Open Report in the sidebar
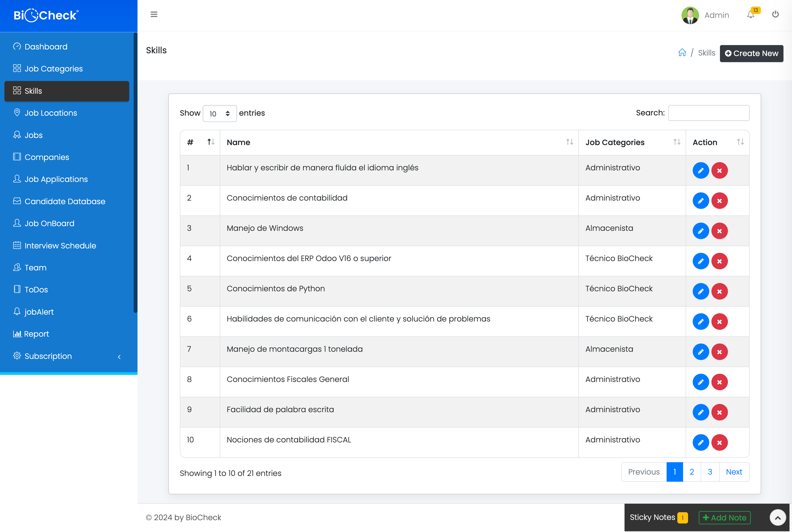The image size is (792, 532). [67, 334]
